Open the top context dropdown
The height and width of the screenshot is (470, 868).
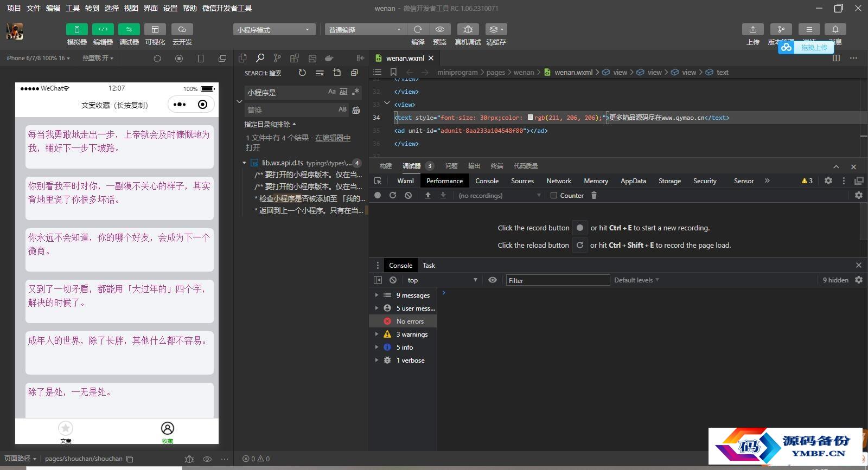(442, 280)
